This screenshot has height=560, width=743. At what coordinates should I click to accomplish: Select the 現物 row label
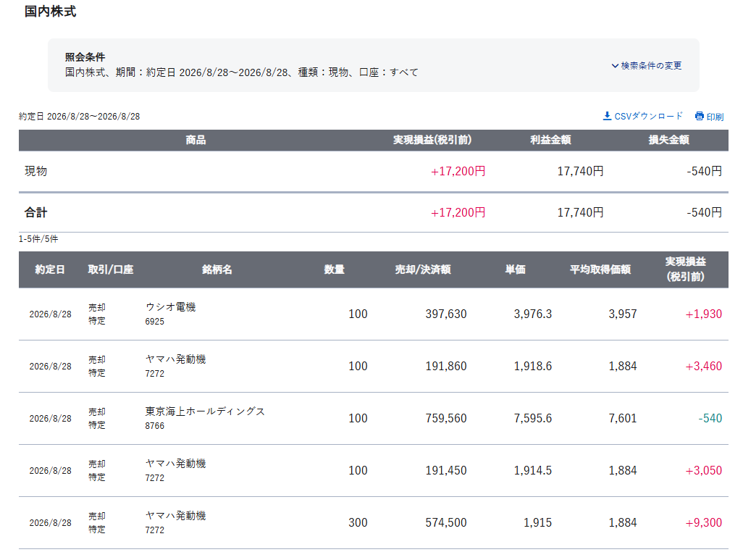(36, 171)
